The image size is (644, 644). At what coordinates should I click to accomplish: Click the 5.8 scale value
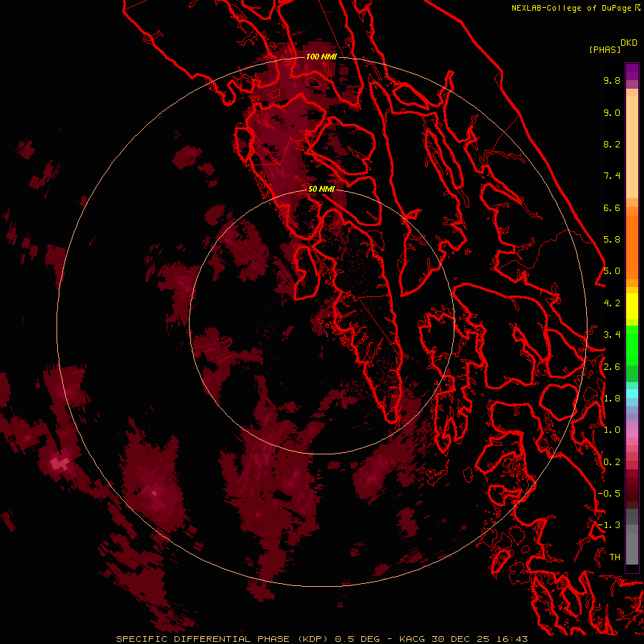tap(612, 240)
